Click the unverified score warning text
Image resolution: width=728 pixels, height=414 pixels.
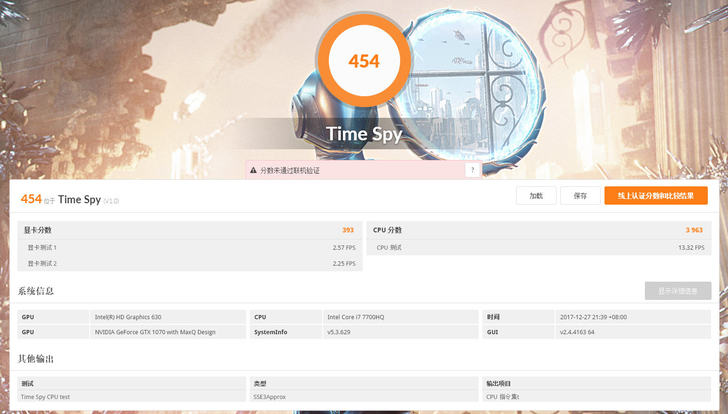click(290, 170)
